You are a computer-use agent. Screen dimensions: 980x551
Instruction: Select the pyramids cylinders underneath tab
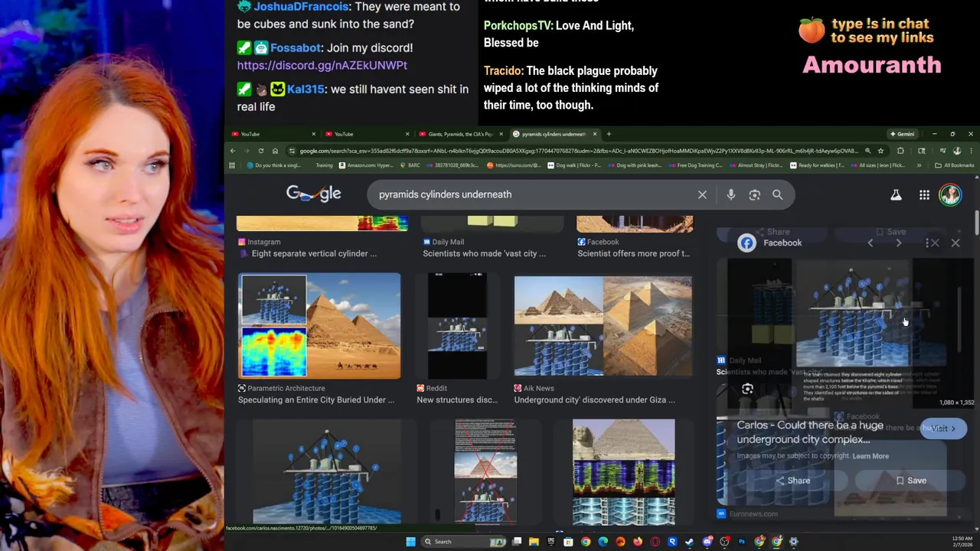coord(554,134)
